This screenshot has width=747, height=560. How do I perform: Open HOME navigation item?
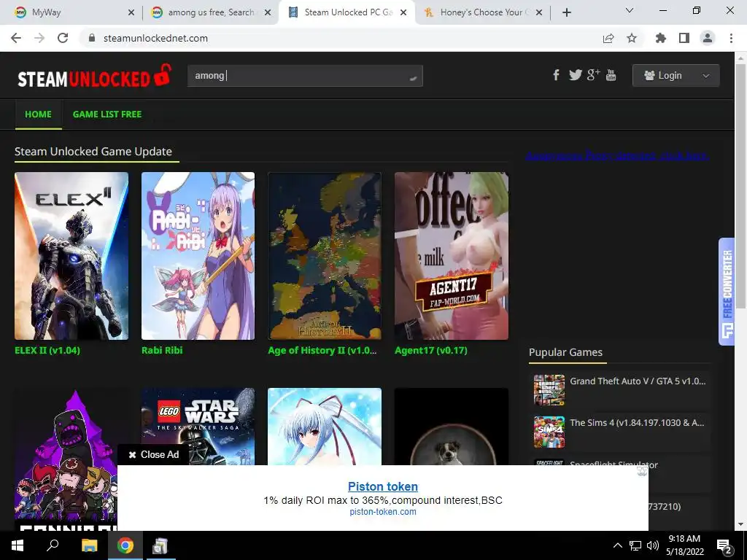click(x=38, y=114)
